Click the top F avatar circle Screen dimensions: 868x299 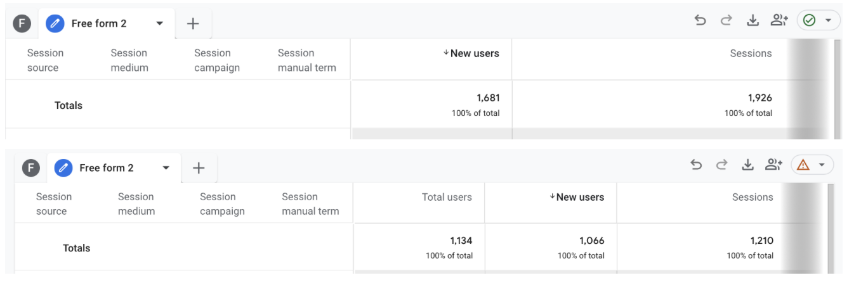tap(22, 24)
